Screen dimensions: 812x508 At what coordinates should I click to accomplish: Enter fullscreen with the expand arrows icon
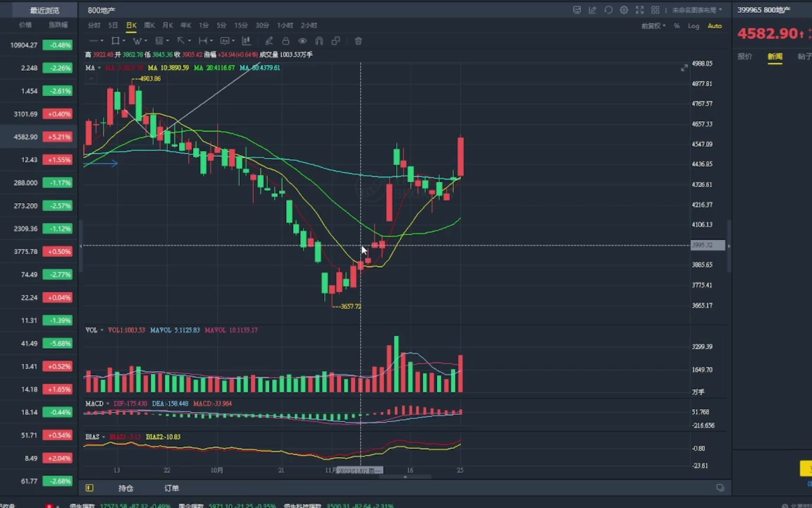click(640, 10)
